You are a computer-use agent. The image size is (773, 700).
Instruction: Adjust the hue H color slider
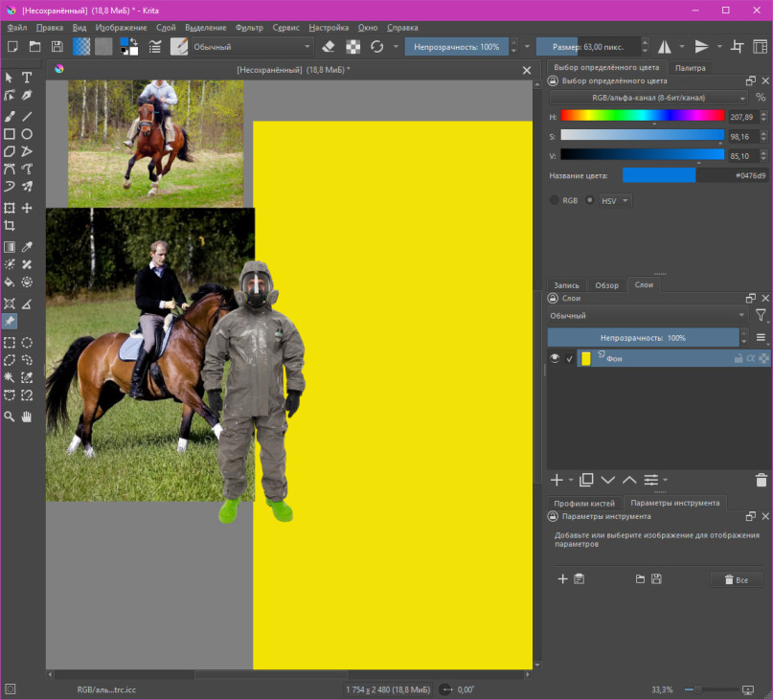643,116
